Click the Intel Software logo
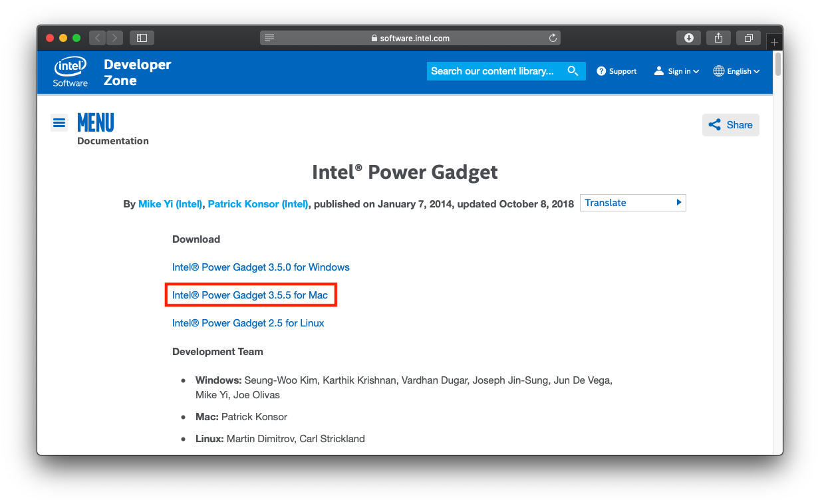The width and height of the screenshot is (820, 504). [x=70, y=72]
